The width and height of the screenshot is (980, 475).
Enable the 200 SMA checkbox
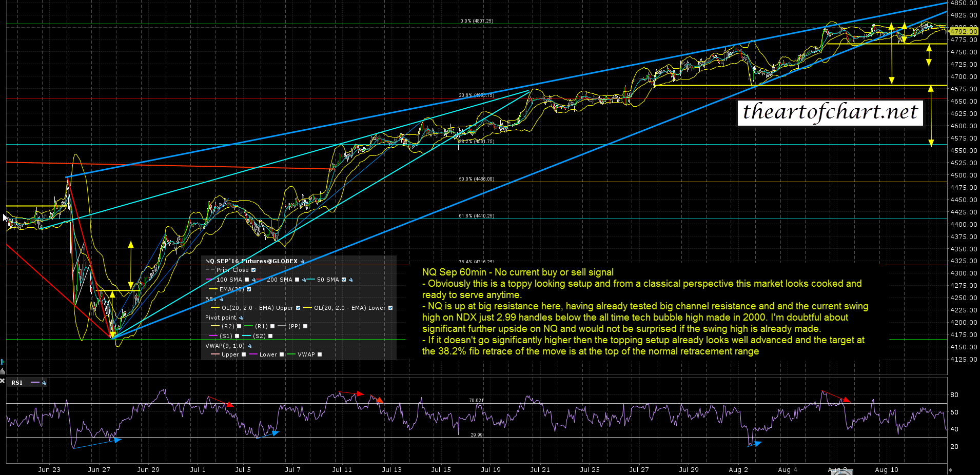pos(297,280)
